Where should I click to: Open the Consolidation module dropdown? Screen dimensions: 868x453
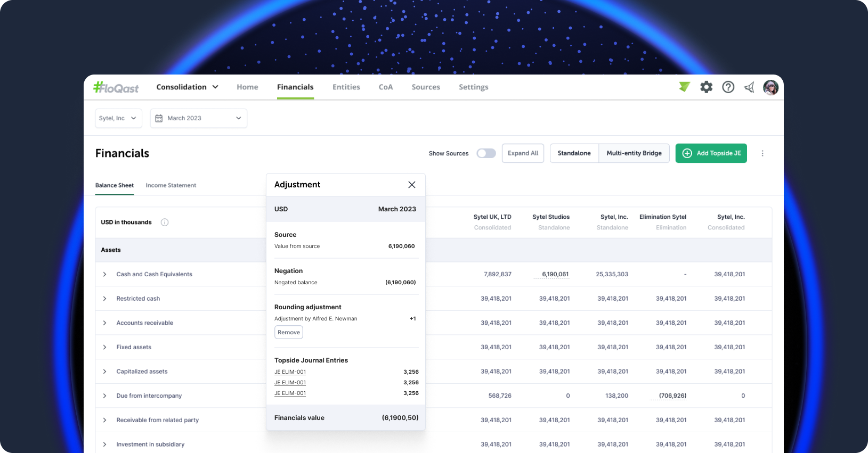[187, 87]
